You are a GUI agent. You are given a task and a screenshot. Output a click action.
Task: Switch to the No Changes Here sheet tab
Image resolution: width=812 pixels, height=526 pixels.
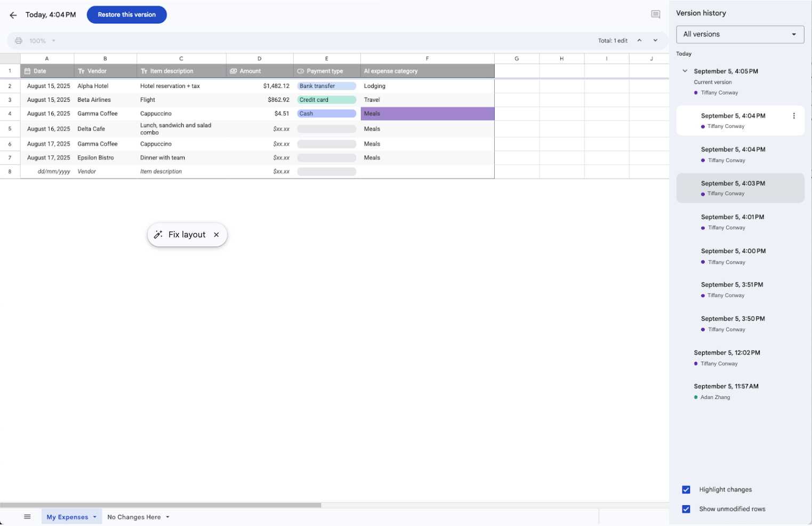coord(134,517)
